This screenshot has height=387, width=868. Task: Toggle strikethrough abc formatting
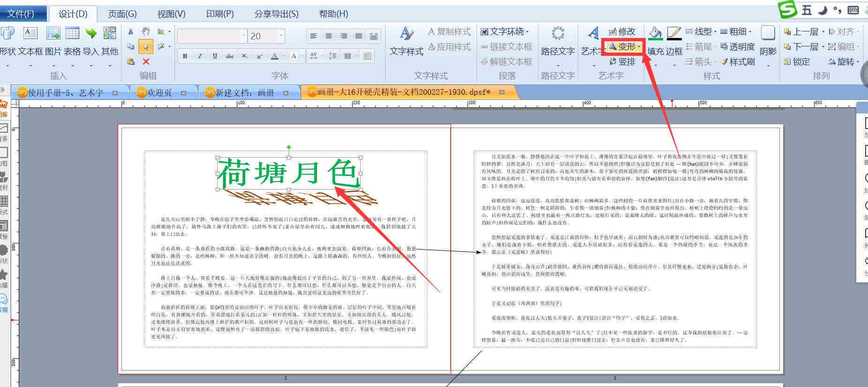coord(230,56)
